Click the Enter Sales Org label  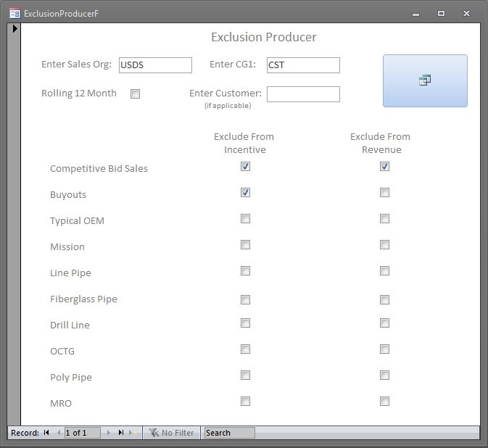77,65
